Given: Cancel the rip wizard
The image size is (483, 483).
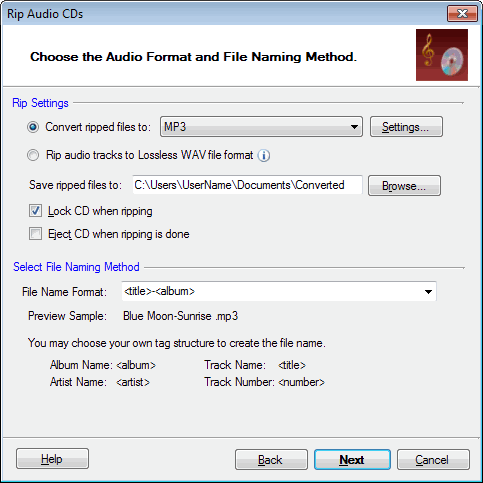Looking at the screenshot, I should point(433,460).
